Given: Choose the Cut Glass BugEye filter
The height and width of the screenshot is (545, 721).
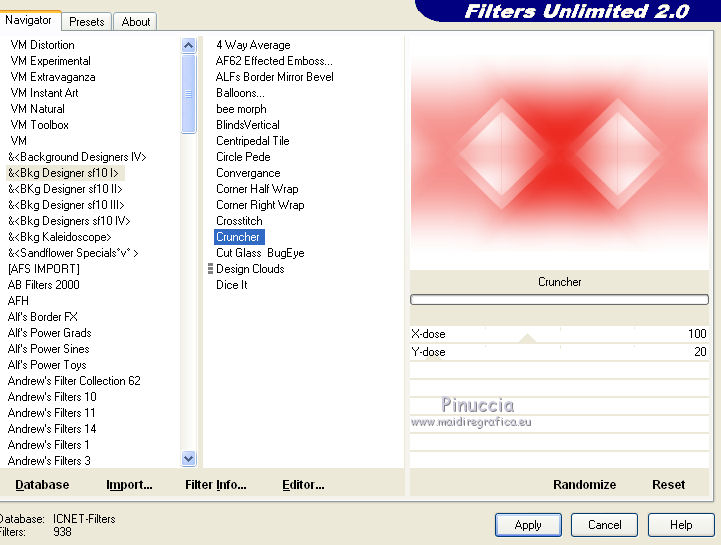Looking at the screenshot, I should click(260, 253).
